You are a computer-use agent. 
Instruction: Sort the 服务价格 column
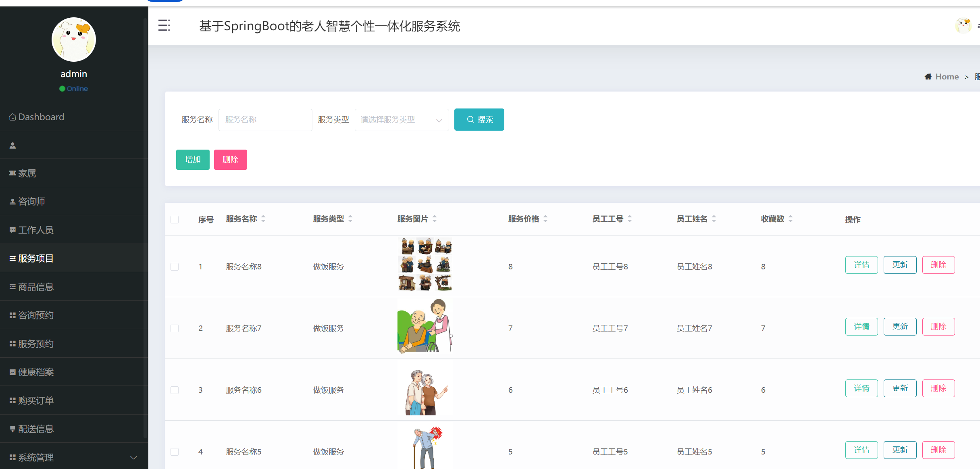click(x=524, y=219)
